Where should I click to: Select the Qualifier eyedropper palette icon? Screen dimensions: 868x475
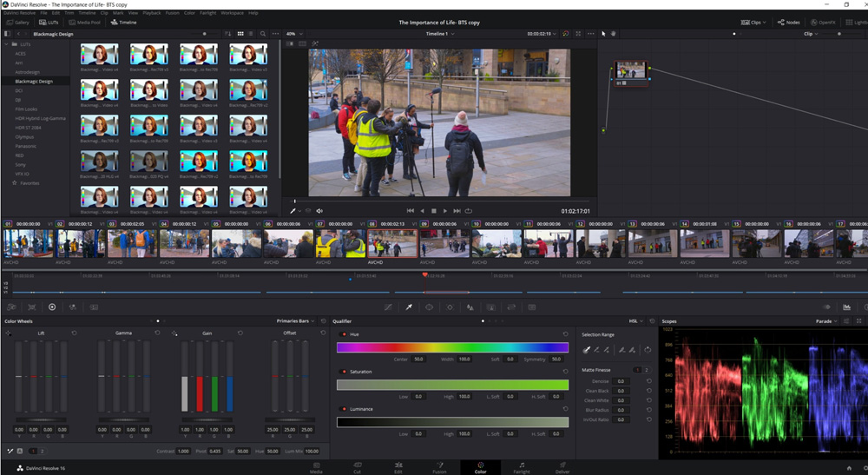(x=409, y=307)
